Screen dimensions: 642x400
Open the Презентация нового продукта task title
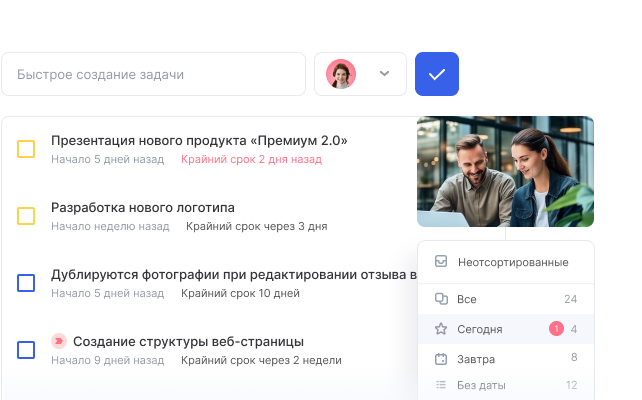[199, 140]
